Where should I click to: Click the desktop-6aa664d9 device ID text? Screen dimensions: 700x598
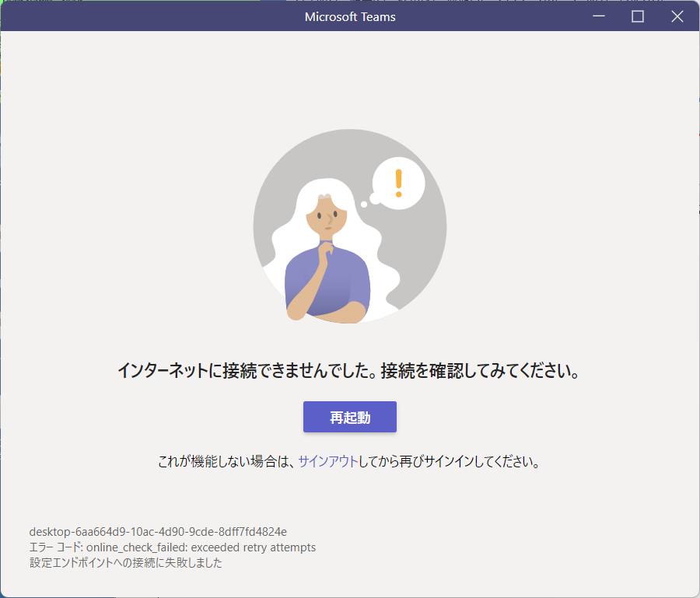click(158, 532)
